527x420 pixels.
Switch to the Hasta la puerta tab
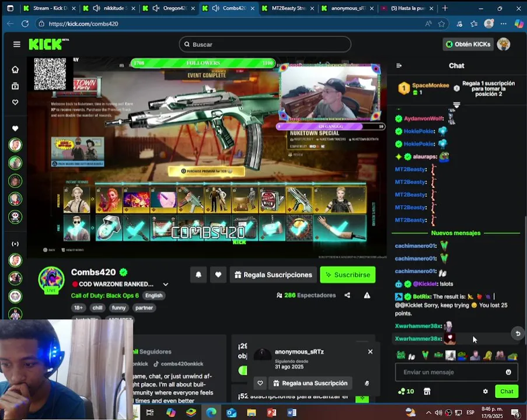click(407, 8)
